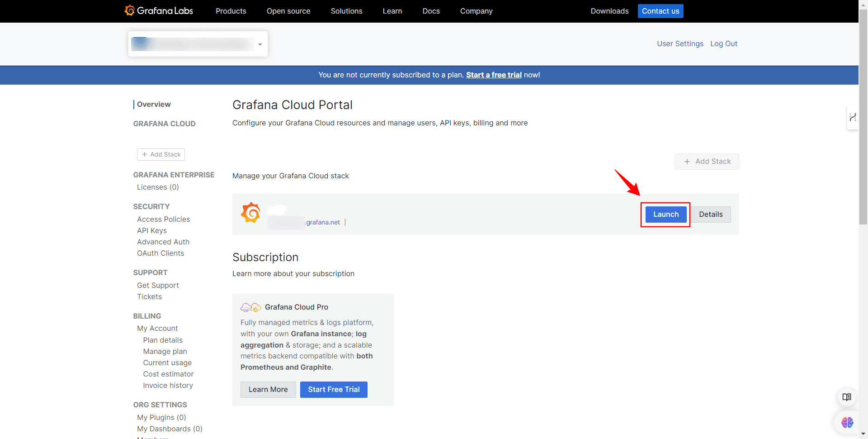Open Current usage
The width and height of the screenshot is (868, 439).
point(167,363)
